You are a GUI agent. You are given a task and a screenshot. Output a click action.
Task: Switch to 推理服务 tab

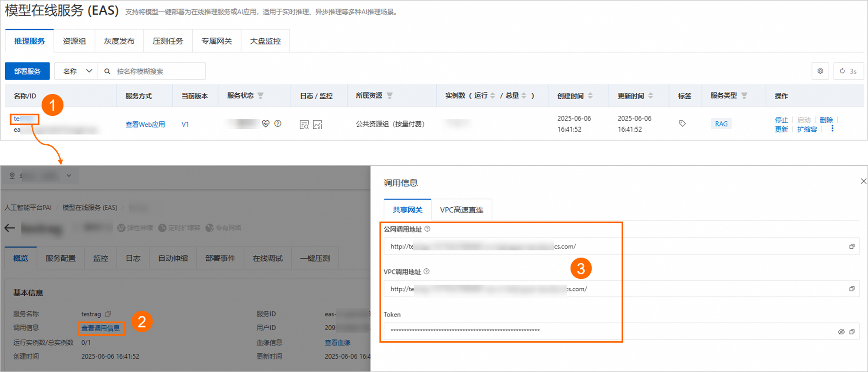(x=30, y=41)
